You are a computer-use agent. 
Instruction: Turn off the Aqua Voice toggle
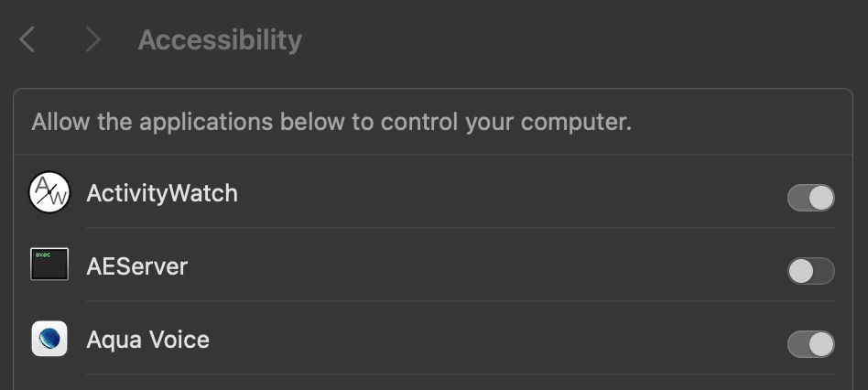[x=810, y=344]
